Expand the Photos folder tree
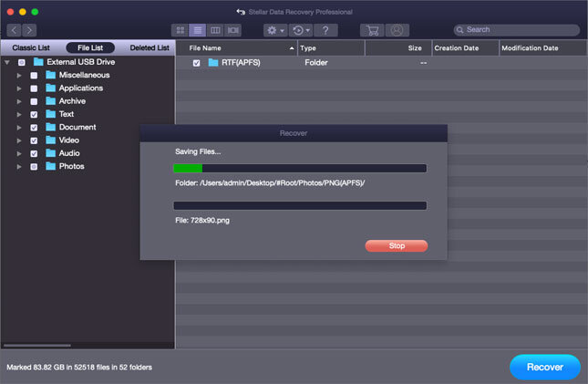 (x=19, y=167)
